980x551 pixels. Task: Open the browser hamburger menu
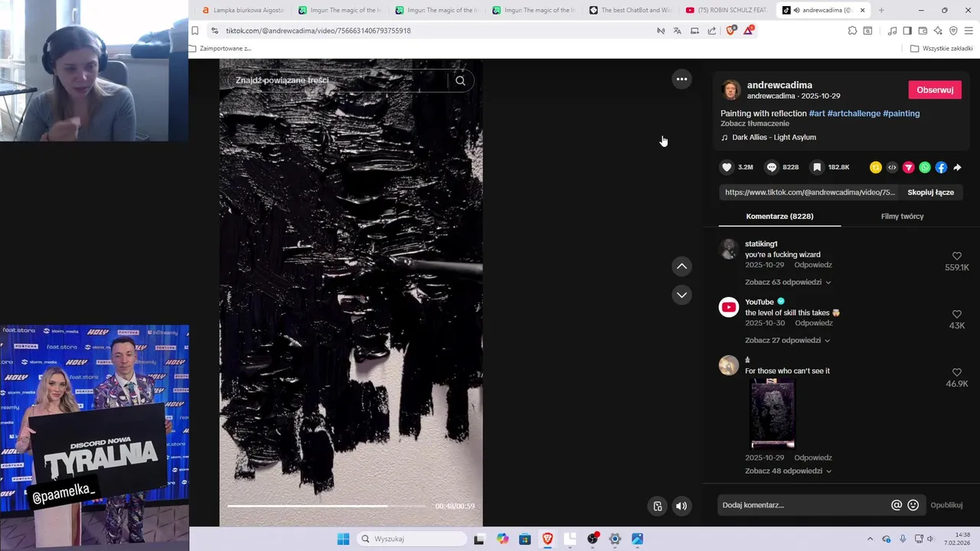click(x=969, y=31)
